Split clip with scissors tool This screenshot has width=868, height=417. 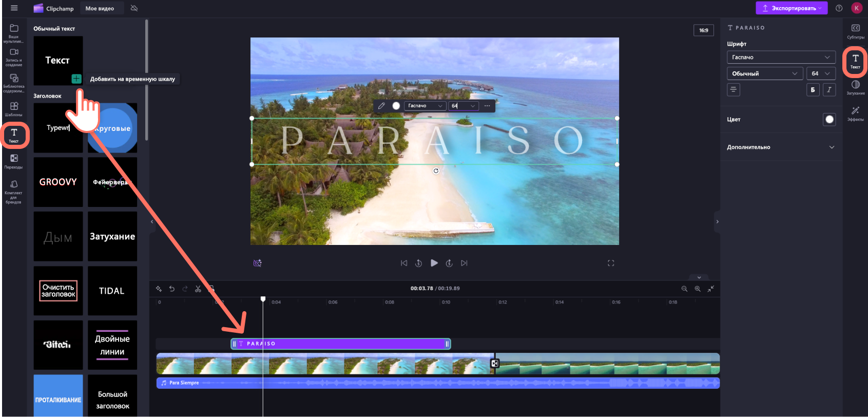[198, 289]
